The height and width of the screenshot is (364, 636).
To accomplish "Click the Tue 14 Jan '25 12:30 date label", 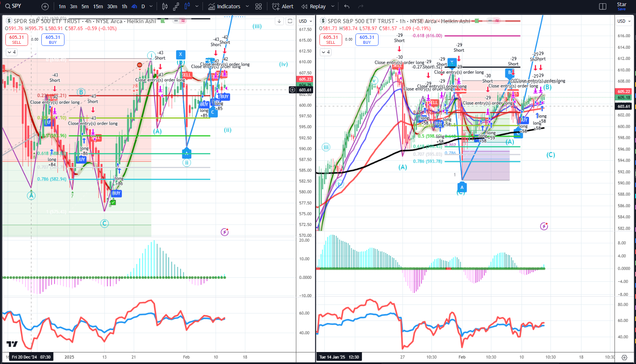I will click(x=339, y=357).
